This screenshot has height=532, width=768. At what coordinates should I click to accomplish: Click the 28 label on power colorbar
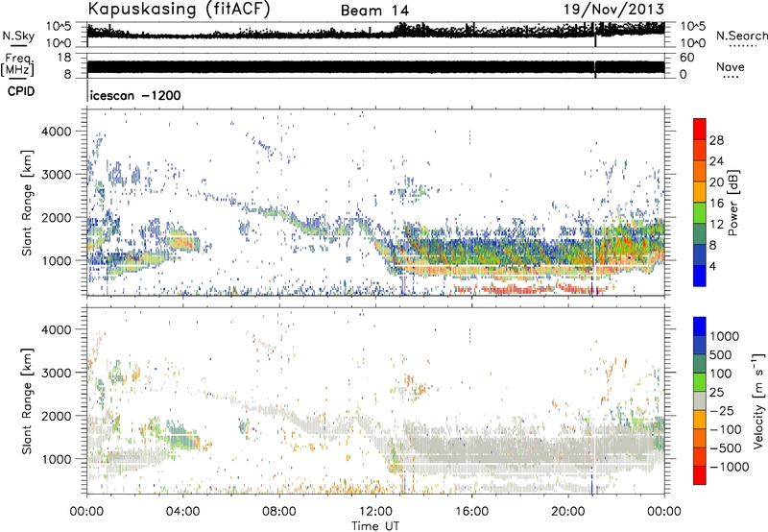pos(716,140)
